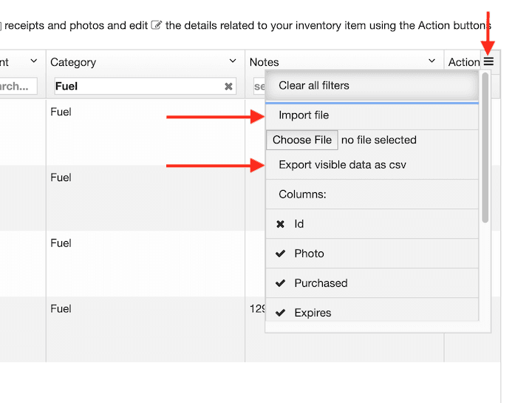Screen dimensions: 532x403
Task: Click the Choose File button
Action: click(302, 140)
